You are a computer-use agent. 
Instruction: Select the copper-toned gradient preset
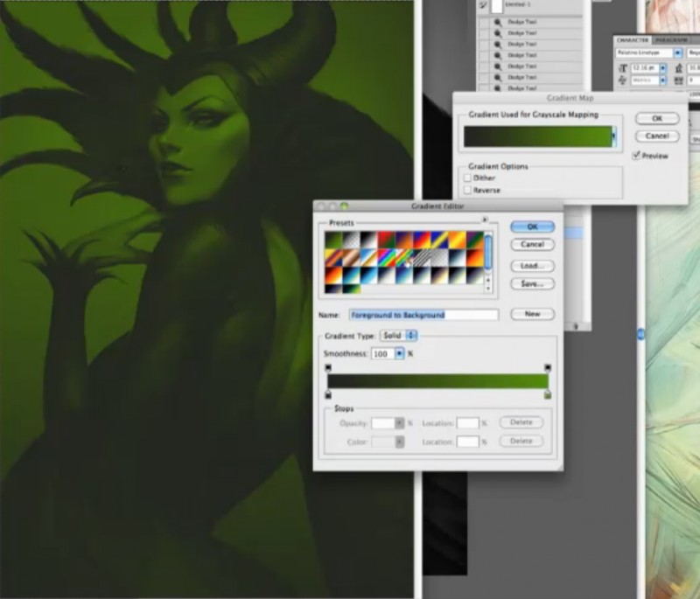(351, 258)
